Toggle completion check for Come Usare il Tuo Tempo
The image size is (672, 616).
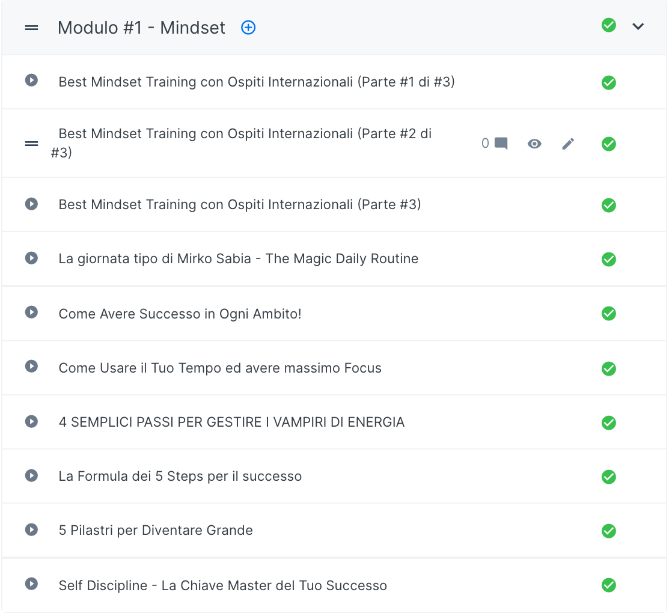609,368
